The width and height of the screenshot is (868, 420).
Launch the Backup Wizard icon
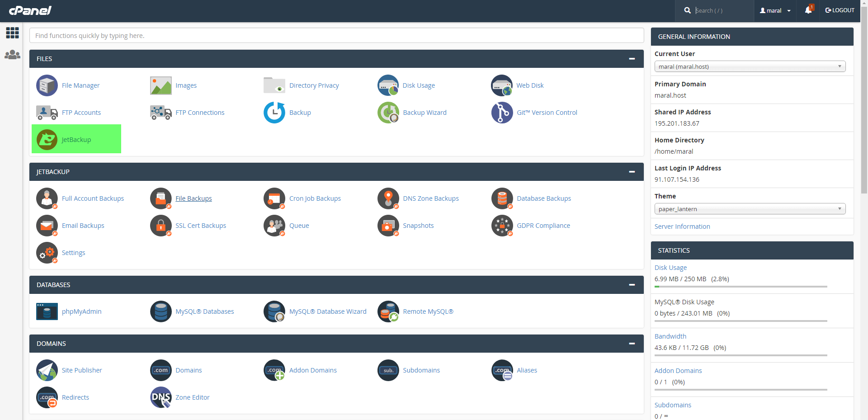point(388,113)
